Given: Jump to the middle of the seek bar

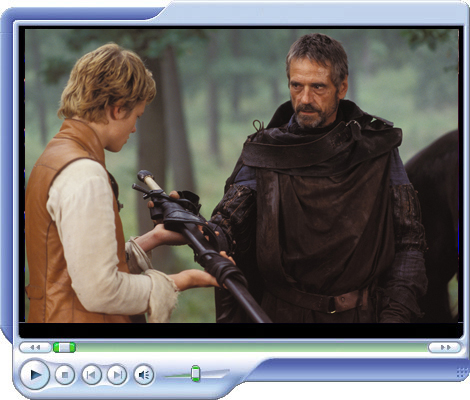Looking at the screenshot, I should pos(240,347).
